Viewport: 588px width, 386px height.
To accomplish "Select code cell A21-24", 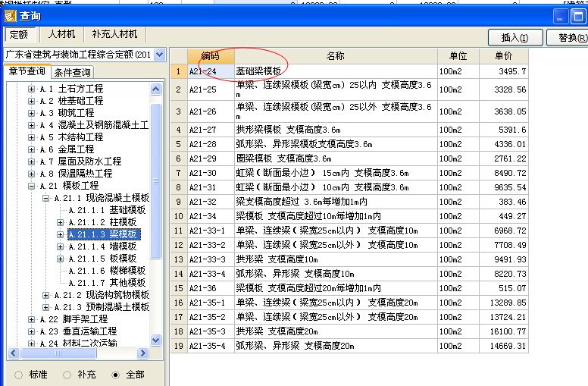I will pos(211,71).
